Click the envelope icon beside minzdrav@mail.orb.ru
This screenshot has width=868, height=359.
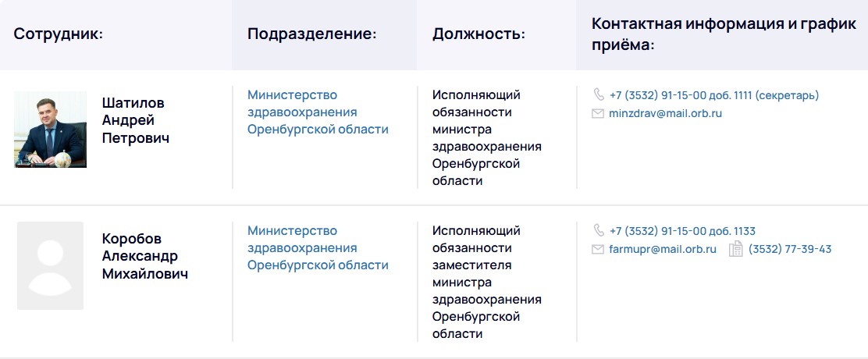599,114
